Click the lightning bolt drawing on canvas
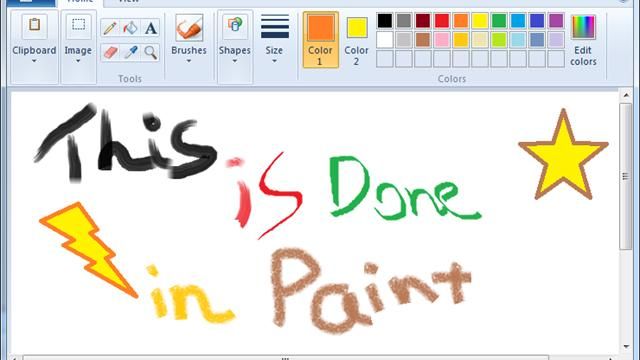Viewport: 640px width, 360px height. pyautogui.click(x=89, y=250)
